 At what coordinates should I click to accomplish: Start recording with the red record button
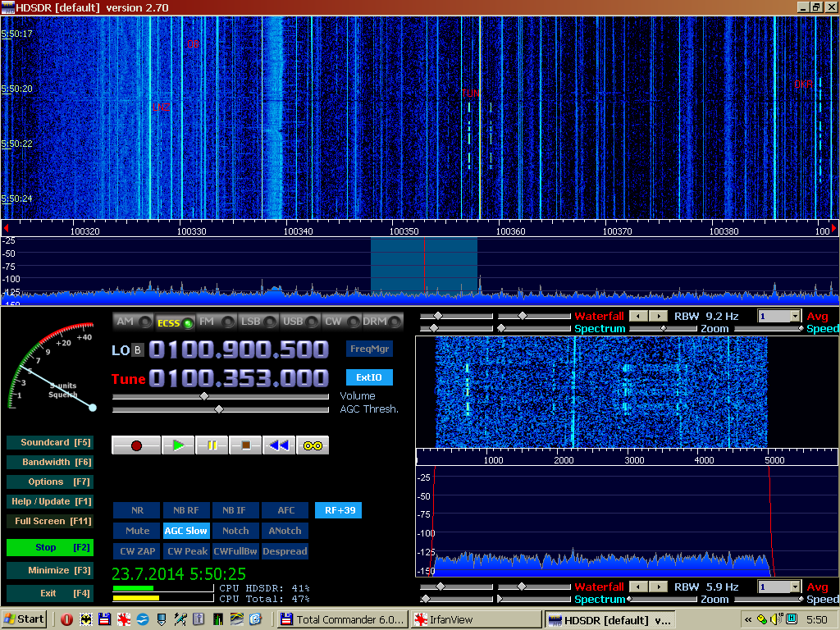click(x=136, y=445)
